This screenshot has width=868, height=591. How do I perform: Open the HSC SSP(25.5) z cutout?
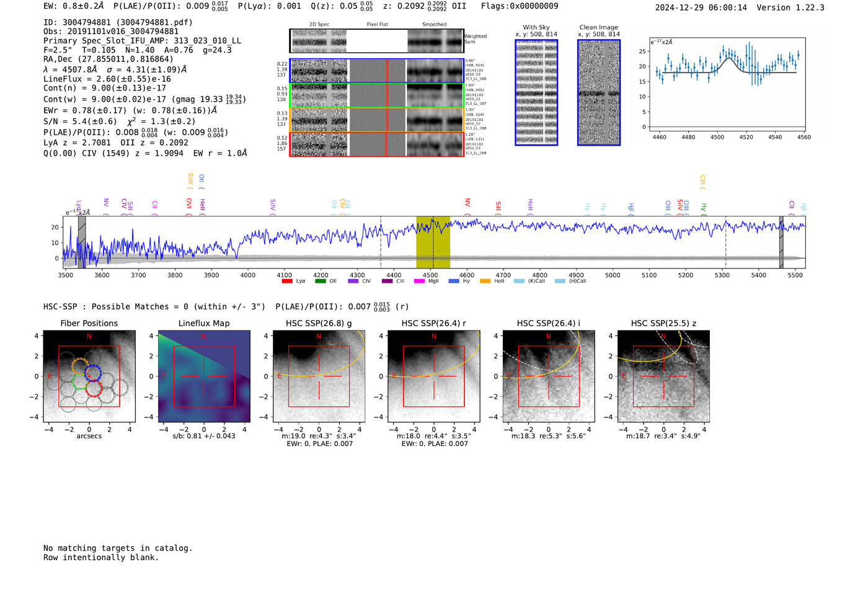(663, 376)
